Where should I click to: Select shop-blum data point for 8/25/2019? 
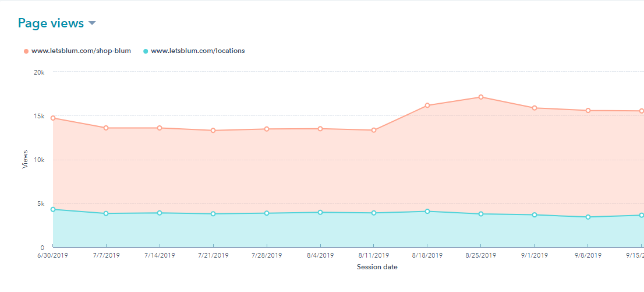480,97
